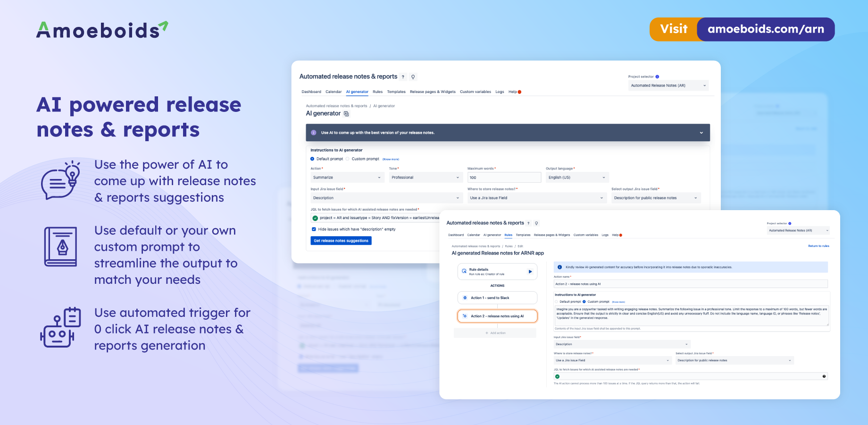Open the Input Jira issue field dropdown in AI generator window

(x=386, y=198)
